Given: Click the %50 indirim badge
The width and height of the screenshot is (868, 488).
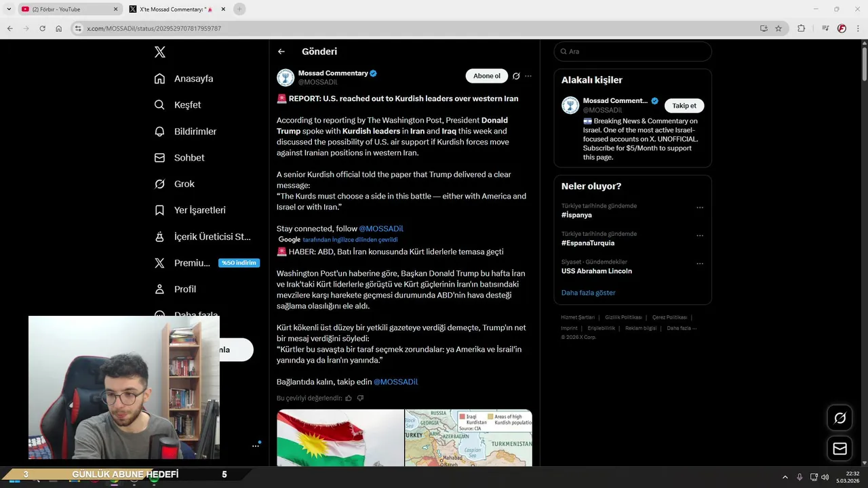Looking at the screenshot, I should [239, 263].
